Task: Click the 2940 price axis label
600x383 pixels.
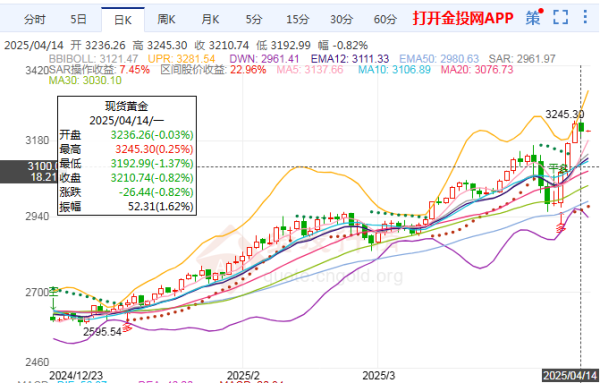Action: point(38,216)
